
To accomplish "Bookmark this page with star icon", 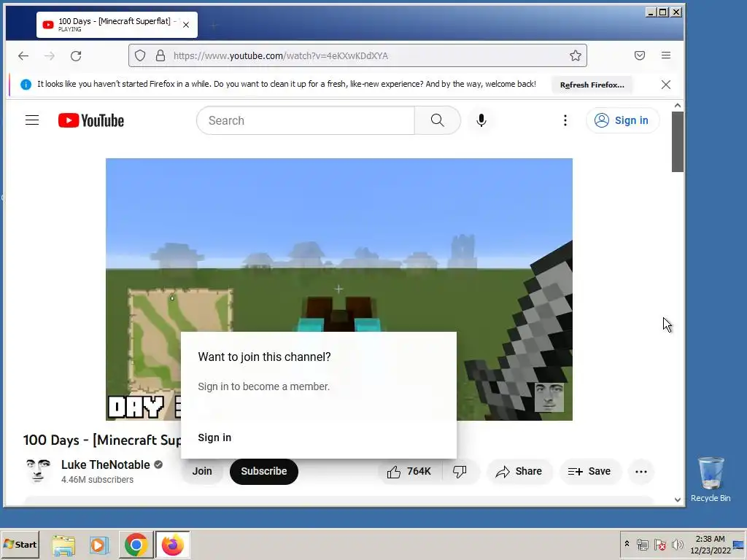I will point(576,55).
